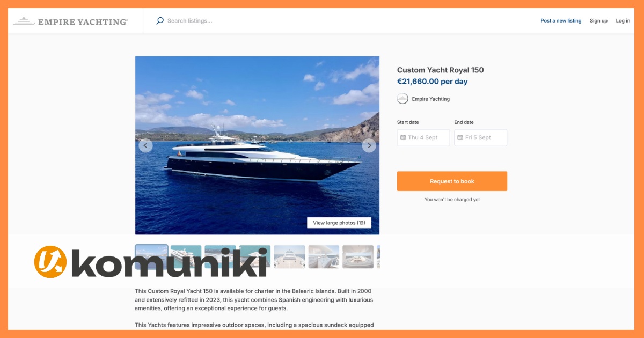
Task: Open the Start date picker Thu 4 Sept
Action: coord(423,138)
